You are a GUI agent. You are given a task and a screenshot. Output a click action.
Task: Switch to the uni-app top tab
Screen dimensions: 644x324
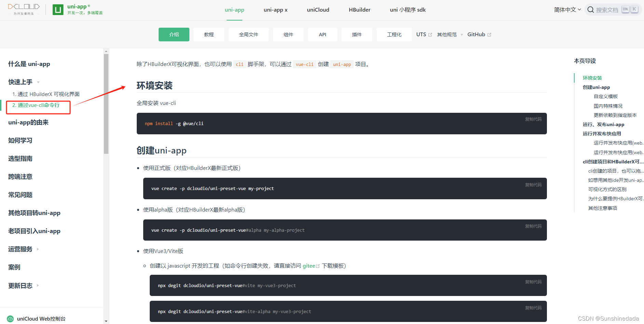[234, 10]
